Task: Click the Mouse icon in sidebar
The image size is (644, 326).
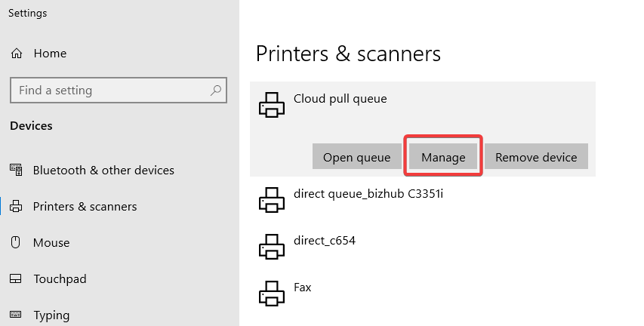Action: 17,243
